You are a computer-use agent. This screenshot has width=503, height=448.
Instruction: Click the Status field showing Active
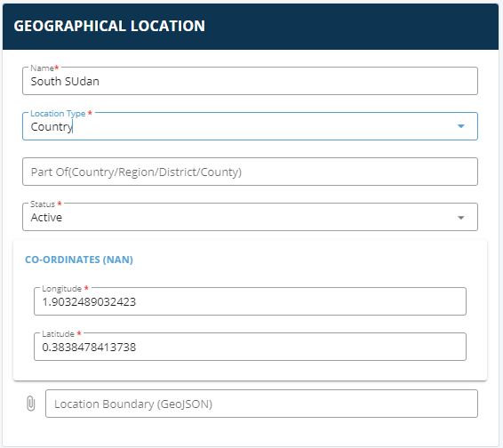pyautogui.click(x=250, y=217)
